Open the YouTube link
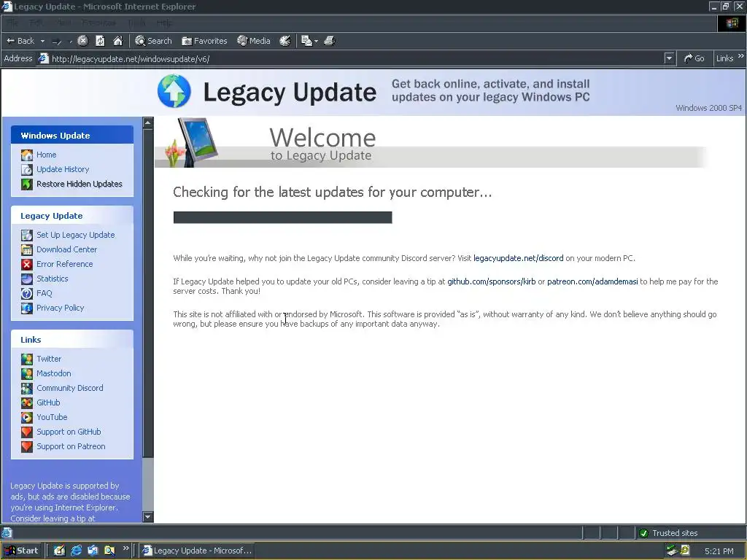 point(52,417)
